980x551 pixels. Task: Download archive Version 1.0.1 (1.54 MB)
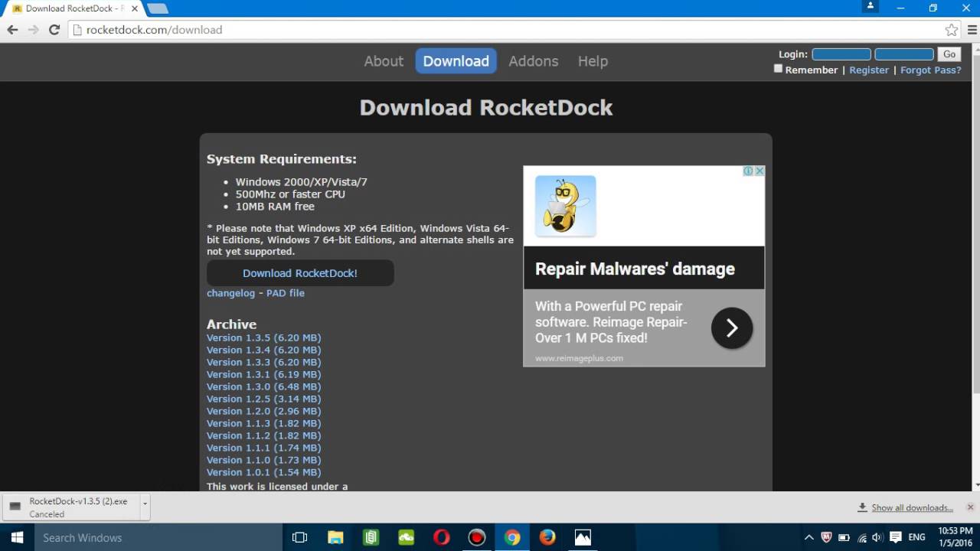tap(263, 472)
